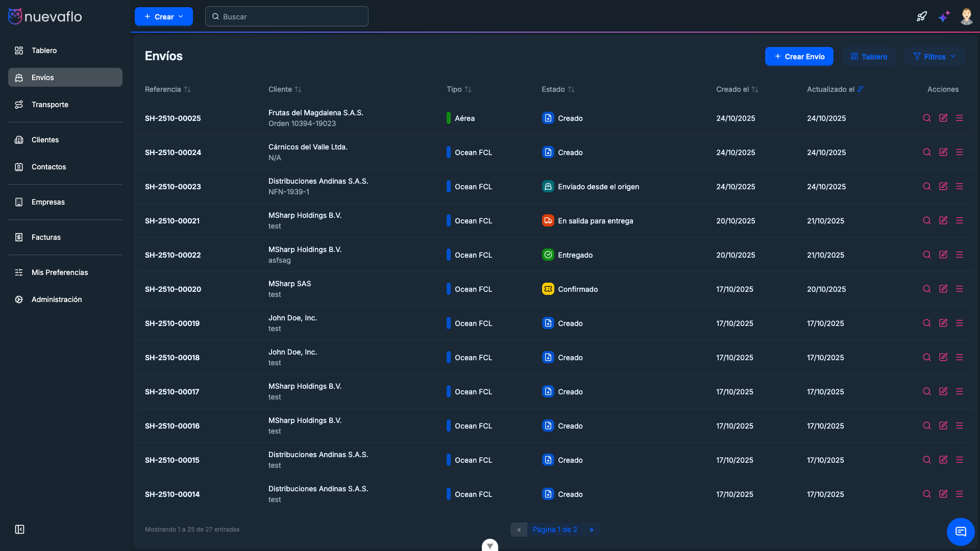
Task: Open the AI sparkle assistant icon
Action: coord(944,16)
